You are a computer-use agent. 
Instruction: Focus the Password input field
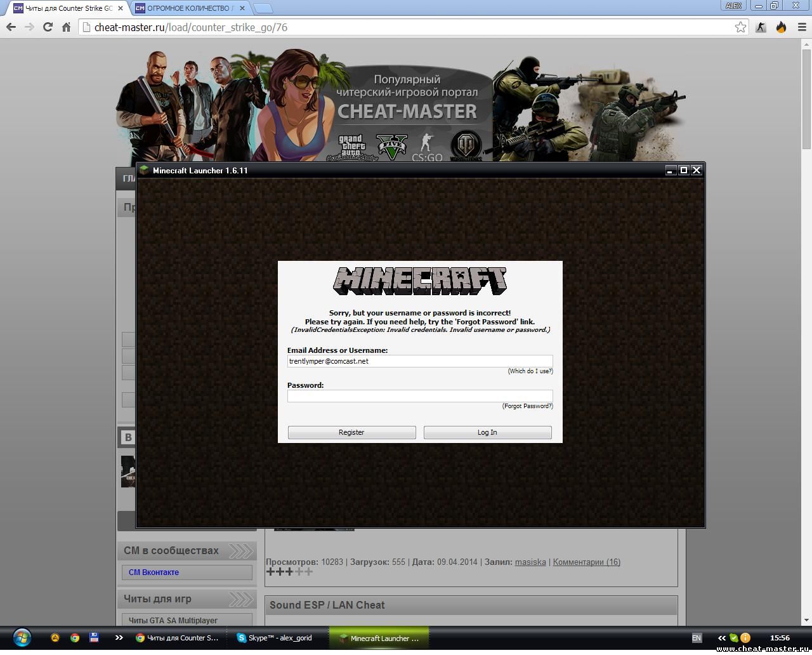(419, 396)
